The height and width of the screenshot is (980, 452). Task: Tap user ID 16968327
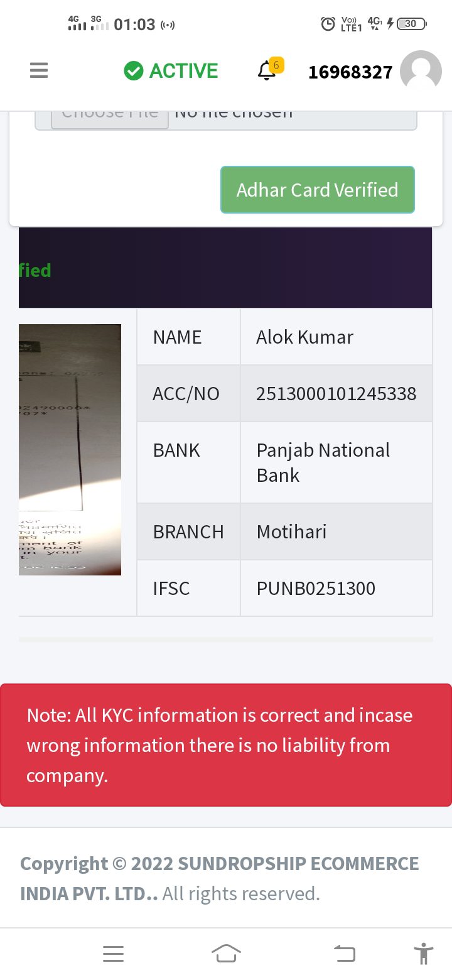point(350,72)
